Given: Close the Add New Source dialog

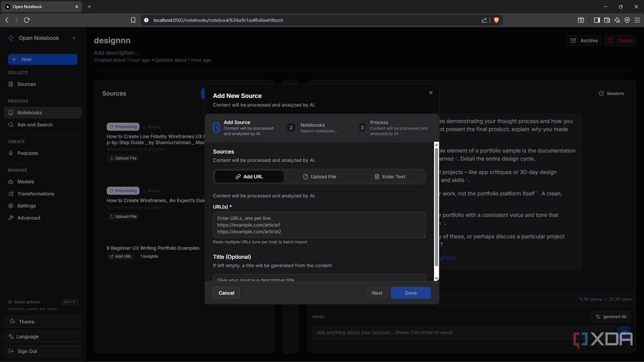Looking at the screenshot, I should tap(431, 93).
